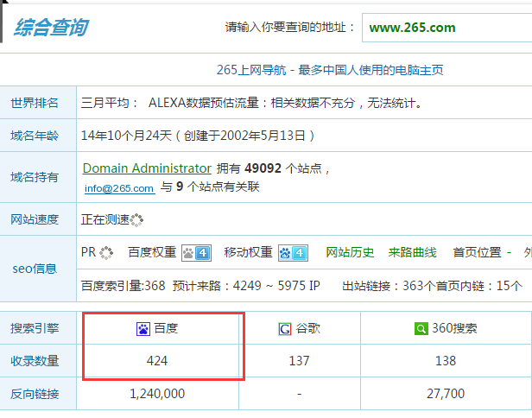Viewport: 532px width, 418px height.
Task: Click the Baidu weight 4 badge
Action: tap(196, 253)
